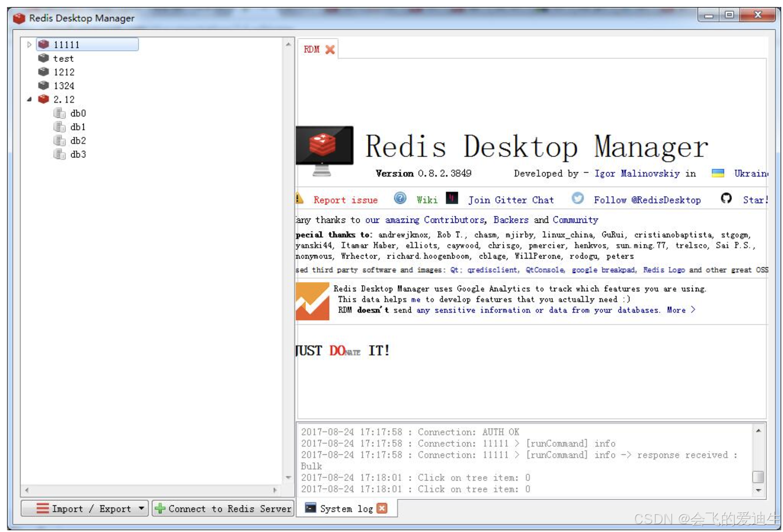Open Join Gitter Chat link

click(511, 200)
